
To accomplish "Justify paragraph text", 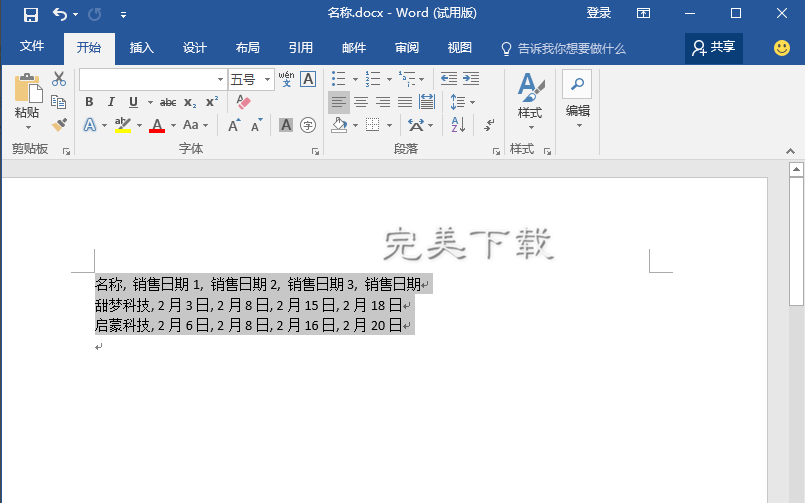I will pyautogui.click(x=405, y=102).
